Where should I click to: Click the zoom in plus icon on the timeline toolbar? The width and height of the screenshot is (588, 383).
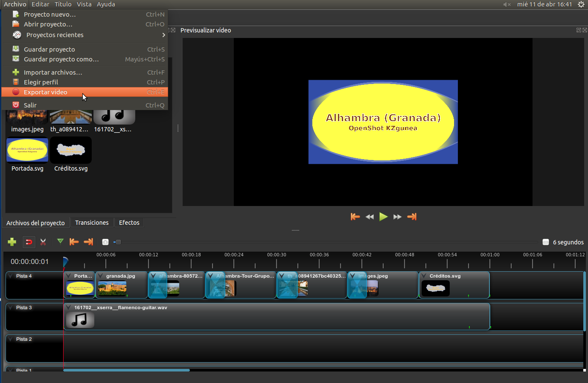[105, 242]
